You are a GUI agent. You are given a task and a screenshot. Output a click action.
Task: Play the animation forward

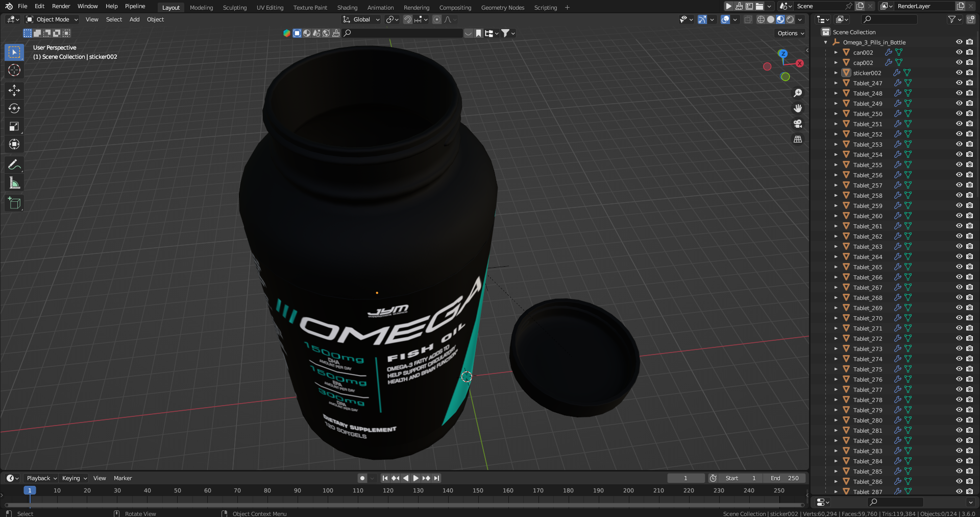click(416, 478)
